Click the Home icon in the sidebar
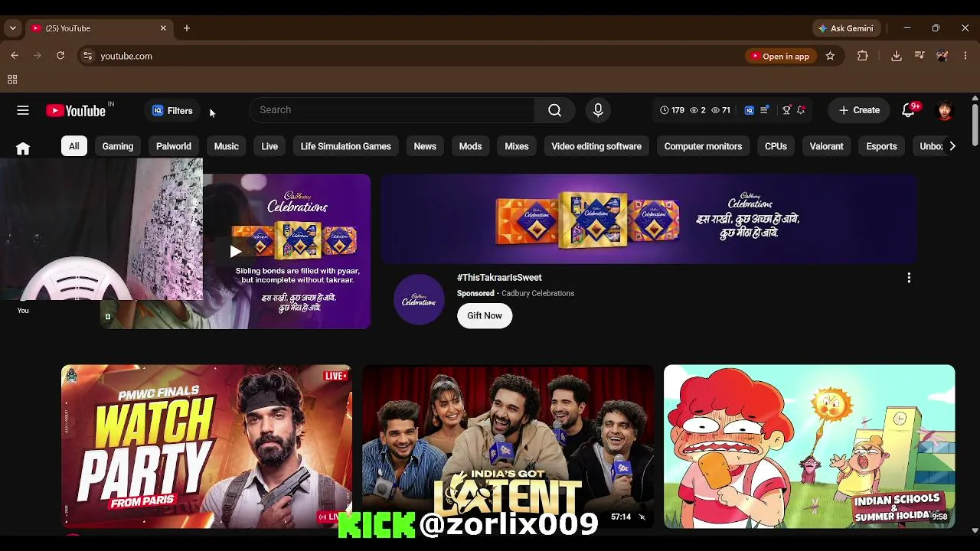The image size is (980, 551). click(x=23, y=148)
